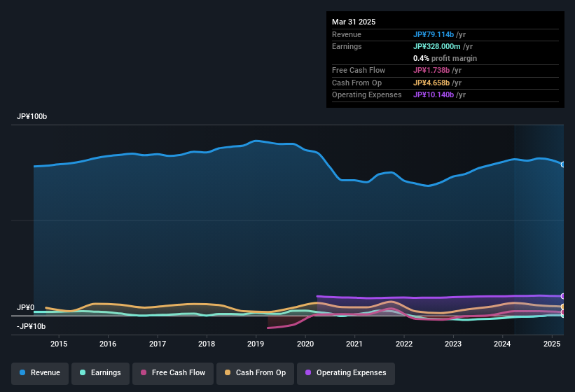The width and height of the screenshot is (575, 392).
Task: Click the JP¥0 y-axis label
Action: (x=26, y=308)
